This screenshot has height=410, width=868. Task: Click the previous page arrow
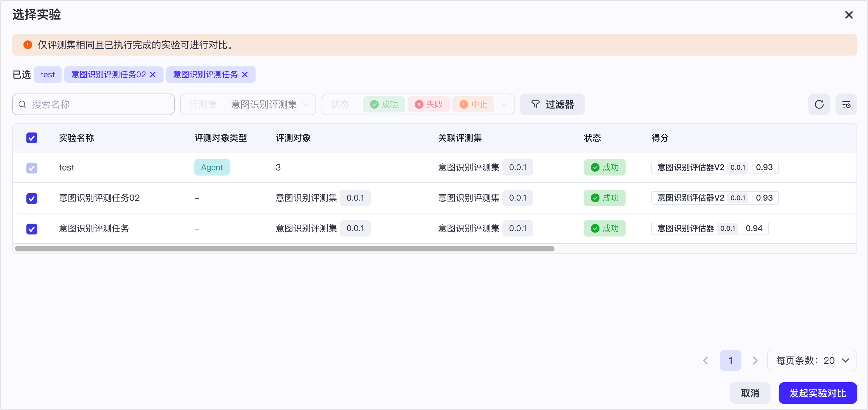pyautogui.click(x=706, y=361)
